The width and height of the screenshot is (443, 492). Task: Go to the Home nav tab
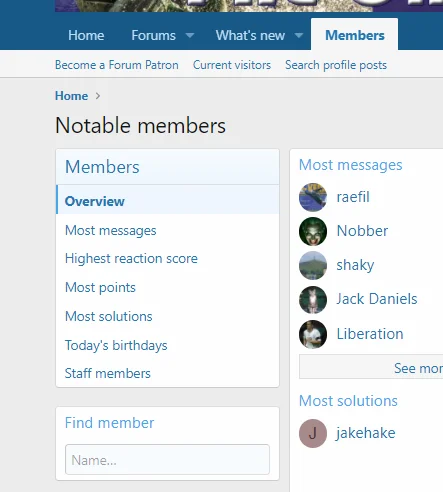pyautogui.click(x=86, y=35)
